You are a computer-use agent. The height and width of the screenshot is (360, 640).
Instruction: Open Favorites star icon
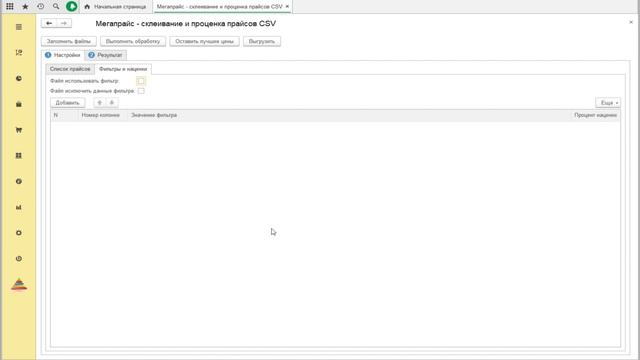click(25, 7)
